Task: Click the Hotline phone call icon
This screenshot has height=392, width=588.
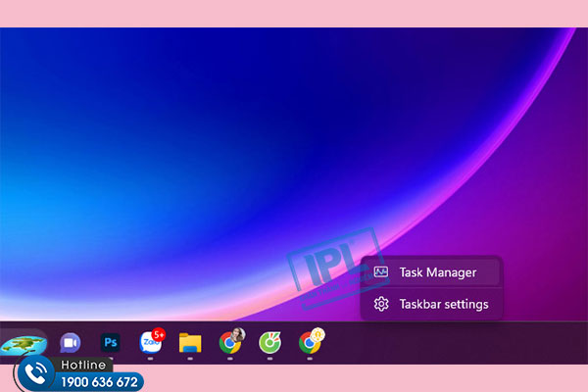Action: click(x=36, y=373)
